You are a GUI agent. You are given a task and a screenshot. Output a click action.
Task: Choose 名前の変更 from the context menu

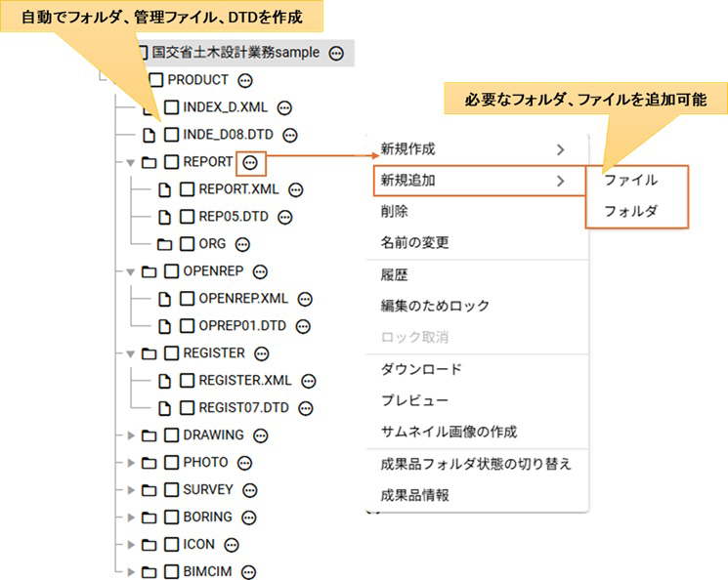pos(414,242)
